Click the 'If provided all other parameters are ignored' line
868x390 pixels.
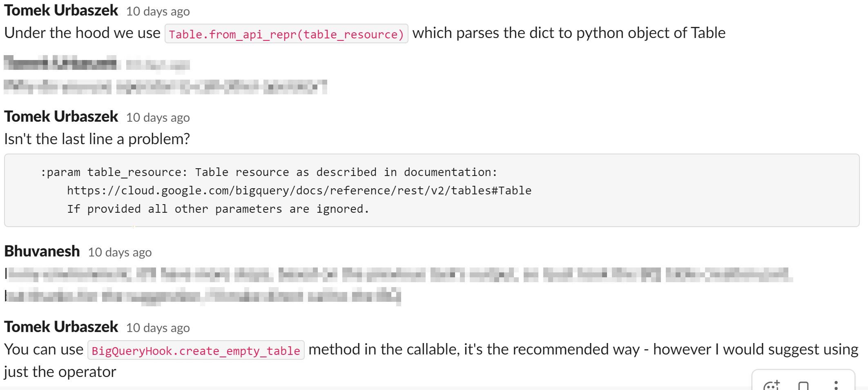click(x=218, y=209)
